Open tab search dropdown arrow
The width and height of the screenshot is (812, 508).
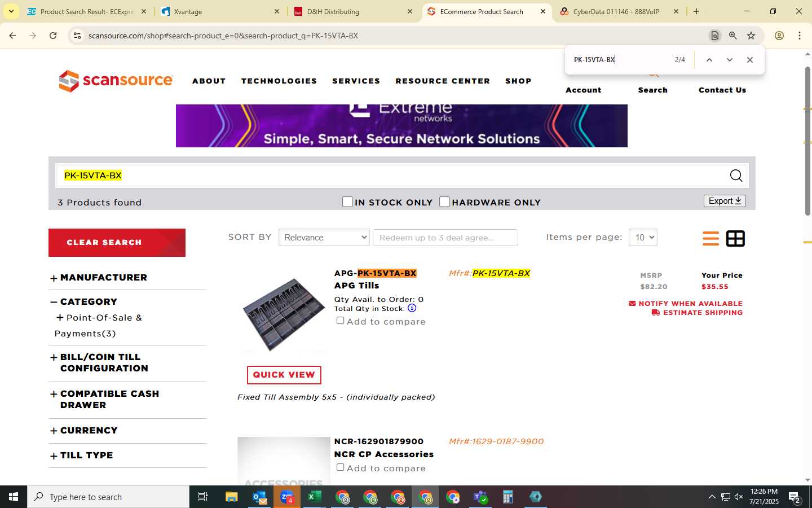click(11, 11)
